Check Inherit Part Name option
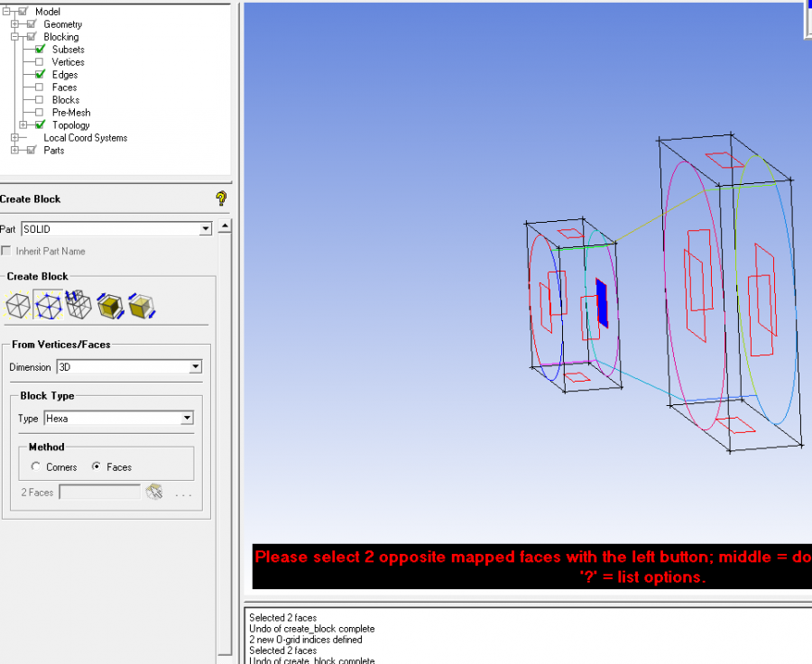Screen dimensions: 812x664 [6, 251]
